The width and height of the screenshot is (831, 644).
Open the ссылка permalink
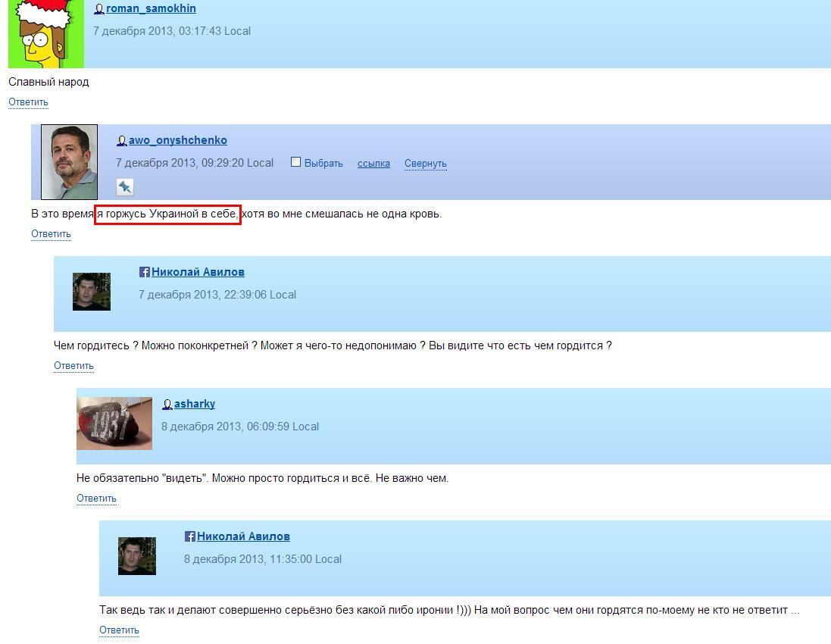pyautogui.click(x=373, y=163)
